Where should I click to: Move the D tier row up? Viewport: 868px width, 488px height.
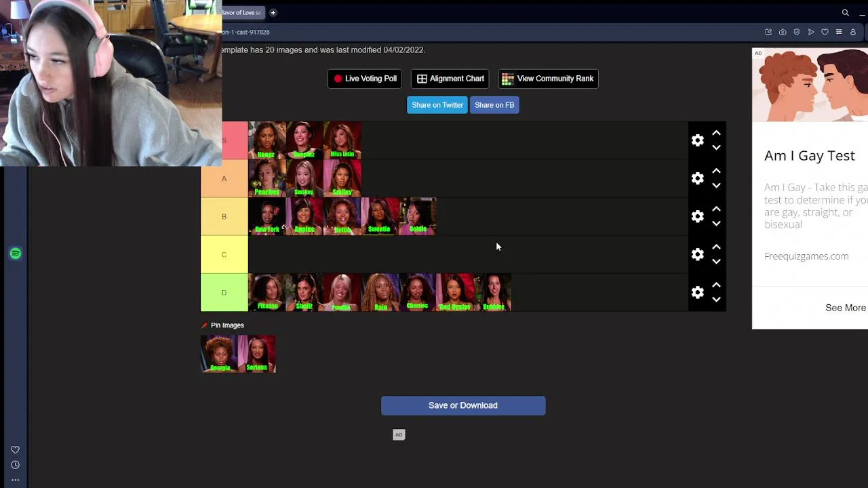pos(716,285)
